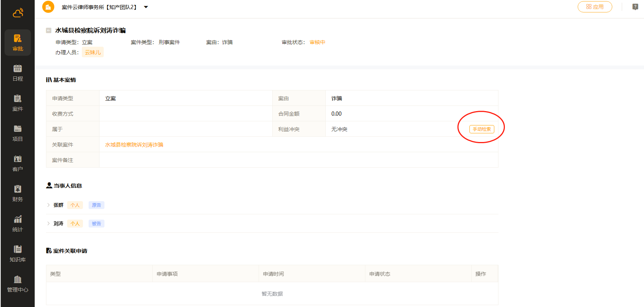Open the 项目 projects sidebar icon

pos(18,133)
